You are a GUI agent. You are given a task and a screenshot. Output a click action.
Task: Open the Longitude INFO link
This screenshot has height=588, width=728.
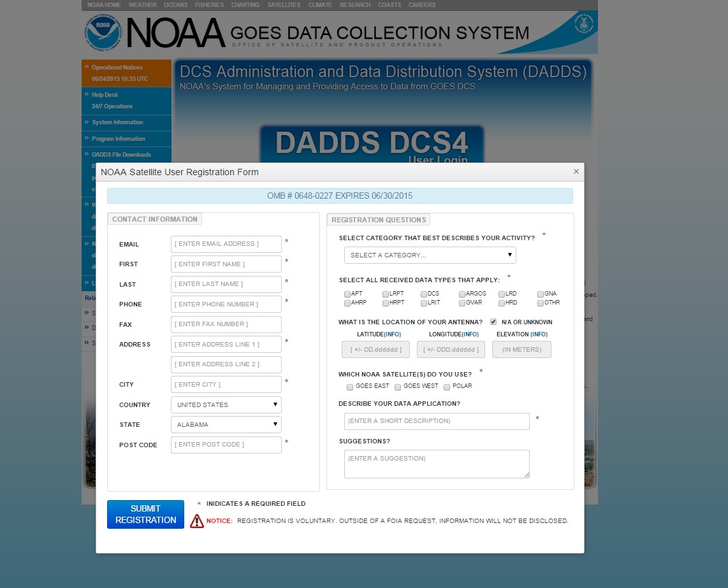470,334
